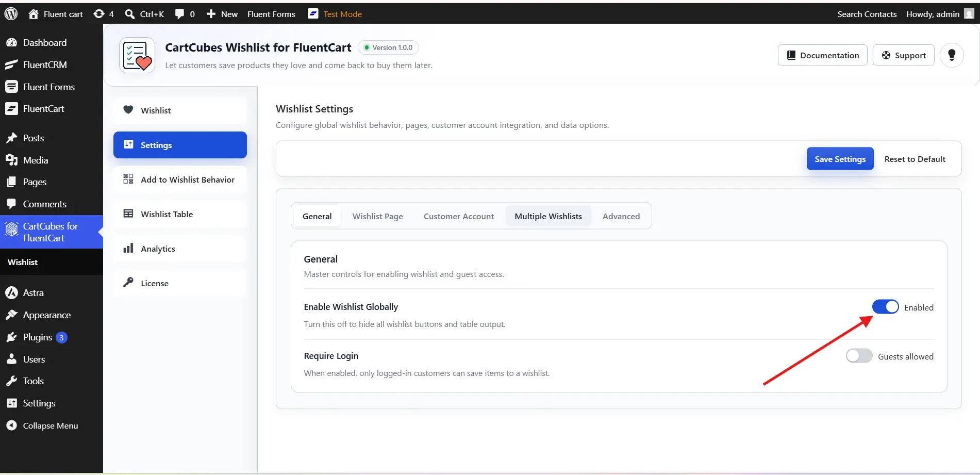Image resolution: width=980 pixels, height=475 pixels.
Task: Open the Users menu in sidebar
Action: point(52,359)
